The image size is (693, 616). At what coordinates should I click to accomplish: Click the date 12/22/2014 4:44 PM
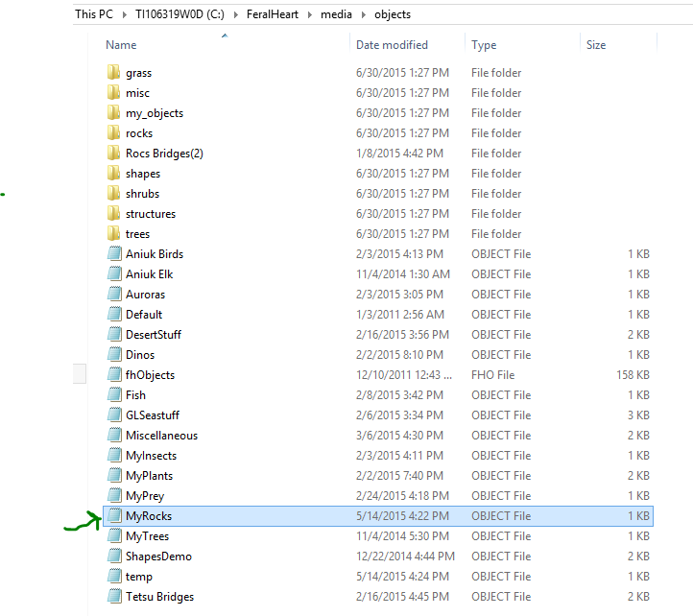click(405, 556)
